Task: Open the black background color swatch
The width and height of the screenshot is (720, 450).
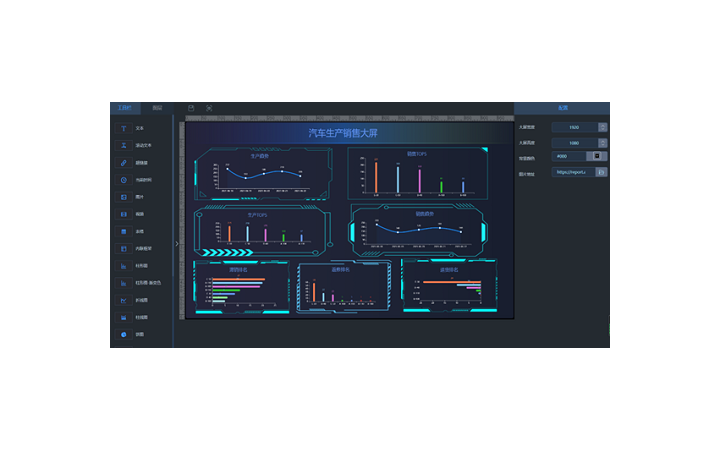Action: point(599,157)
